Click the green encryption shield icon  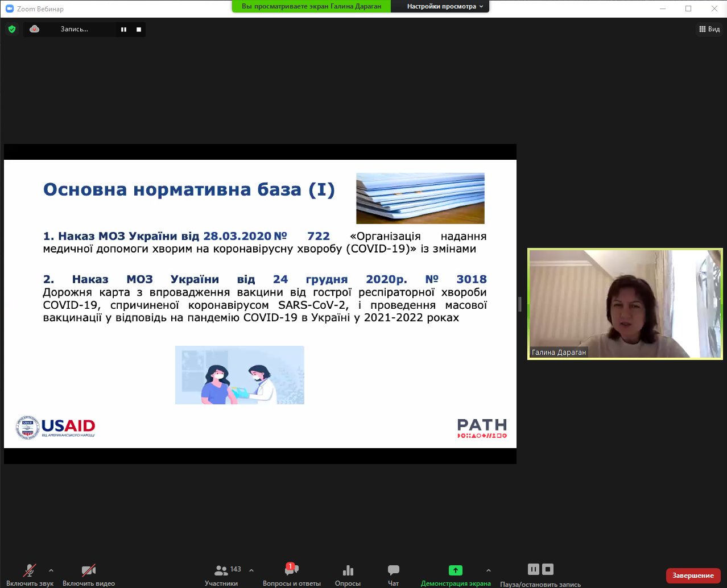point(12,29)
